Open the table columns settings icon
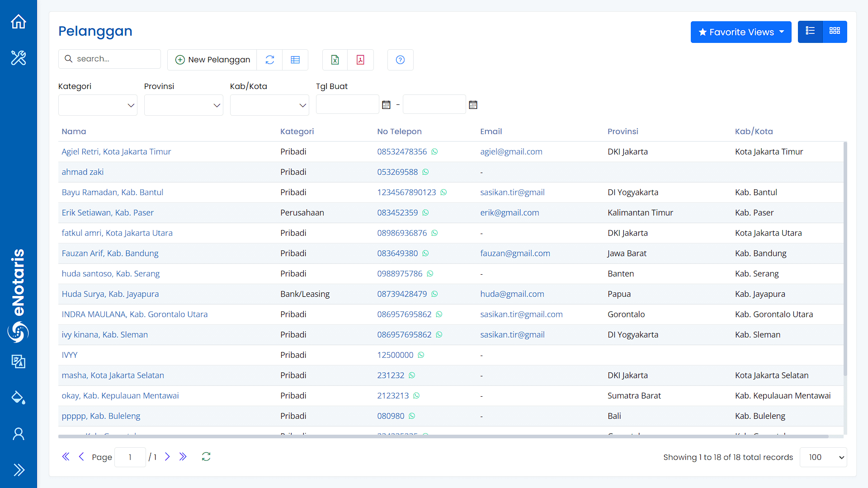Image resolution: width=868 pixels, height=488 pixels. pos(295,60)
